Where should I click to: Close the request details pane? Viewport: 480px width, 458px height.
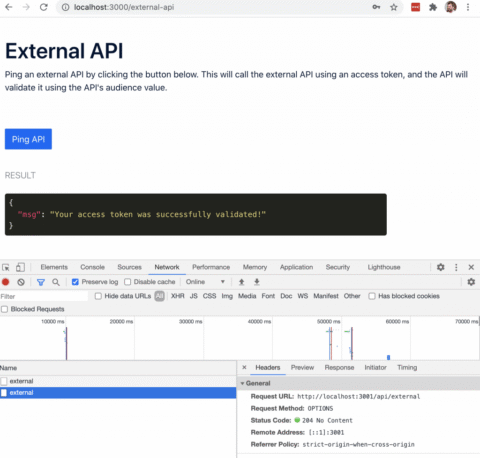pyautogui.click(x=244, y=367)
